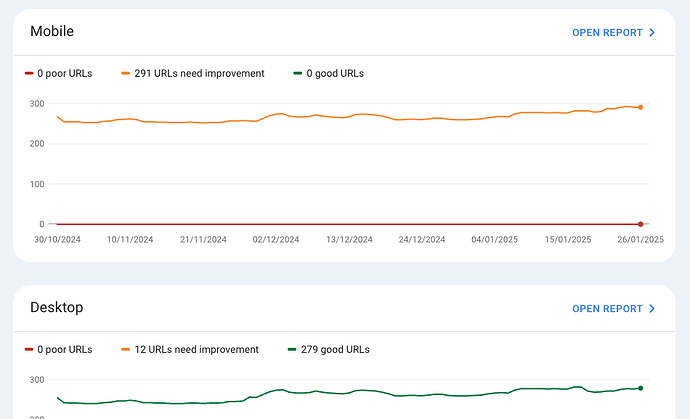The image size is (690, 419).
Task: Click the 02/12/2024 date label
Action: (276, 239)
